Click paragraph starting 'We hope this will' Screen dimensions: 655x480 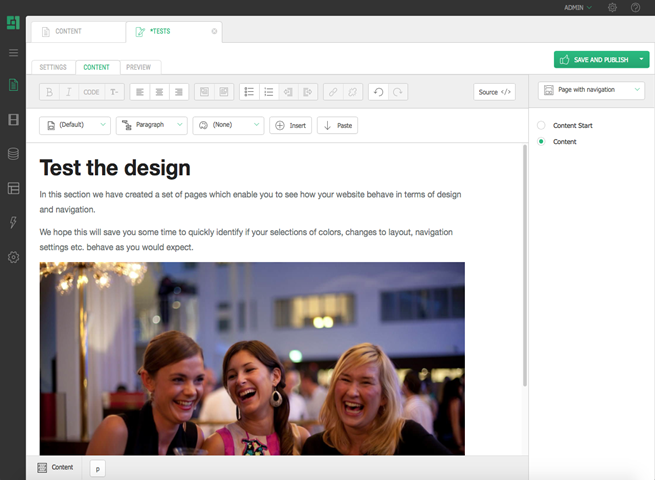(246, 239)
